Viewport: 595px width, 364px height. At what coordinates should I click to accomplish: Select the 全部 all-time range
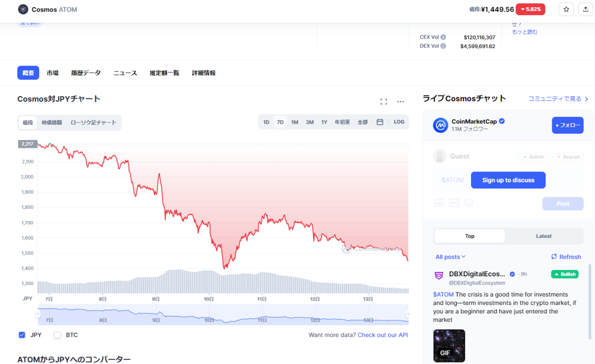tap(362, 122)
